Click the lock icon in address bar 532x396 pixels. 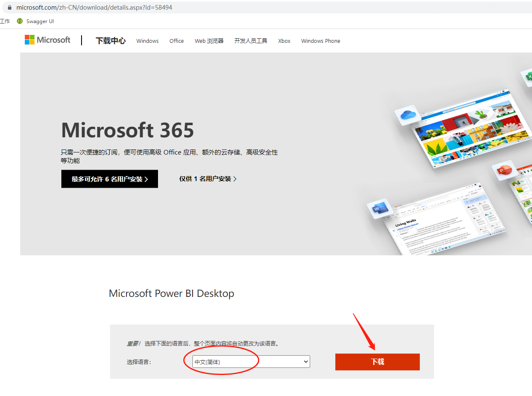(x=10, y=8)
